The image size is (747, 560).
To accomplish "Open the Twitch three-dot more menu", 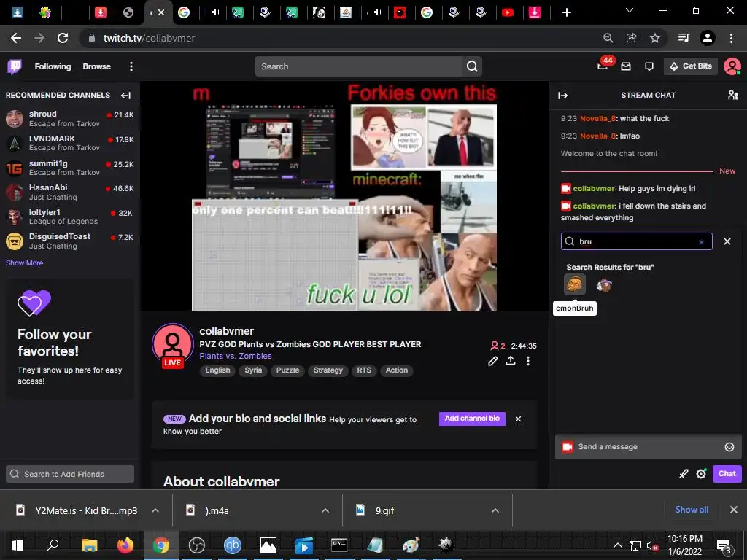I will coord(131,66).
